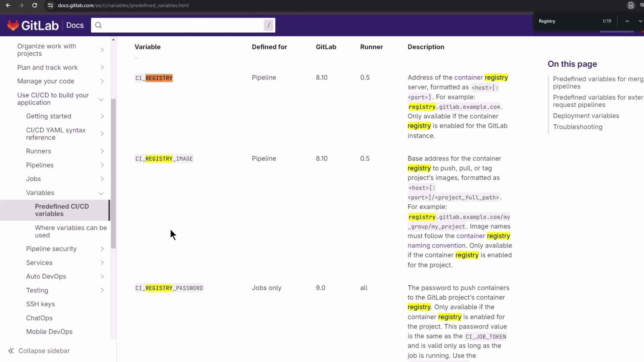Click the site info icon in address bar

click(50, 5)
